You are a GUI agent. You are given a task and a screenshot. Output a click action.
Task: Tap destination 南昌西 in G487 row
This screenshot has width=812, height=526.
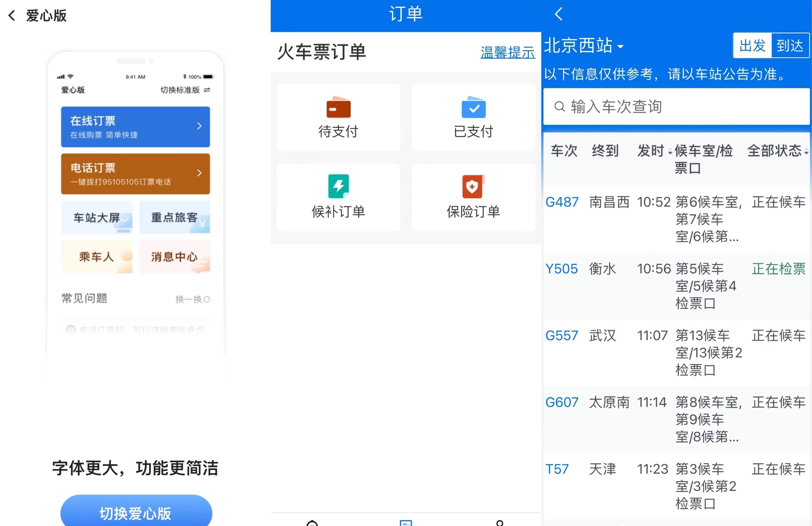point(609,202)
